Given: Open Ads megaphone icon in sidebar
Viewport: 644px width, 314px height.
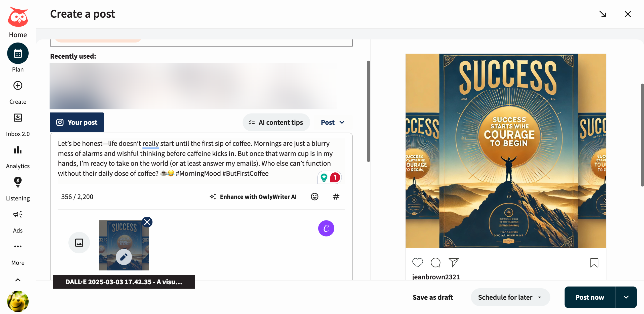Looking at the screenshot, I should (18, 214).
